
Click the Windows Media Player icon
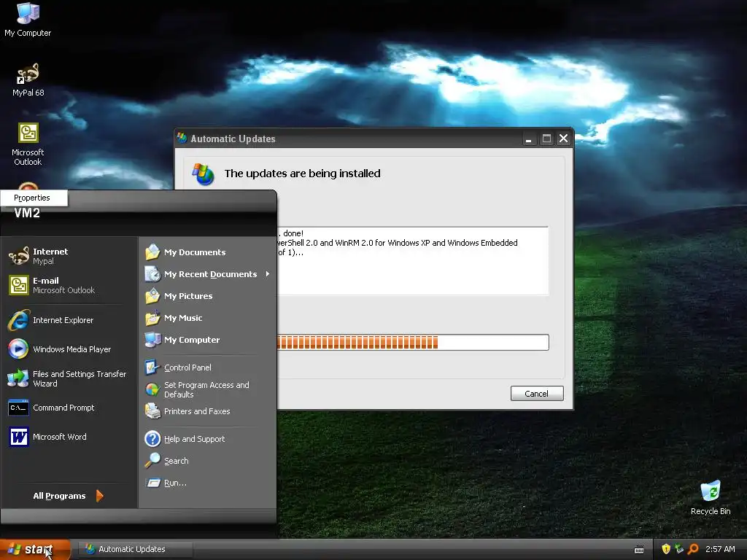coord(18,349)
